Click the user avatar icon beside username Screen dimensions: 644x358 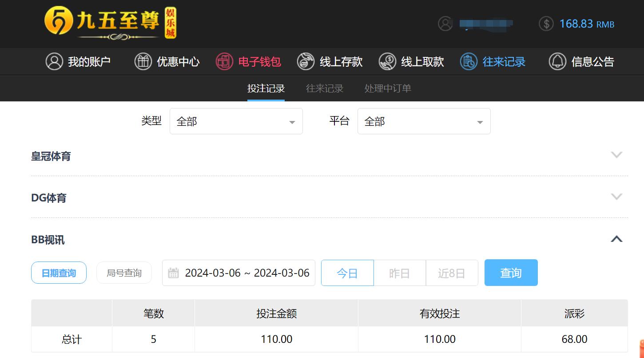tap(445, 24)
